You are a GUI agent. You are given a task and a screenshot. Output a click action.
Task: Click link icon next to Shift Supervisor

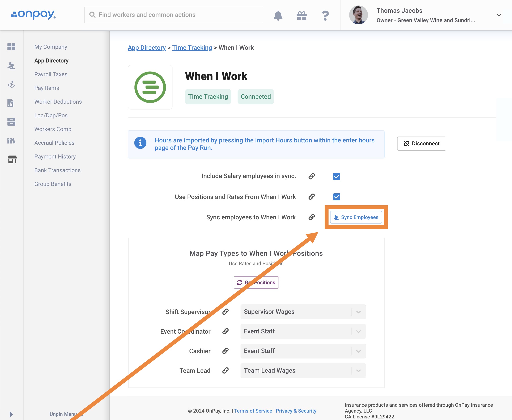225,312
